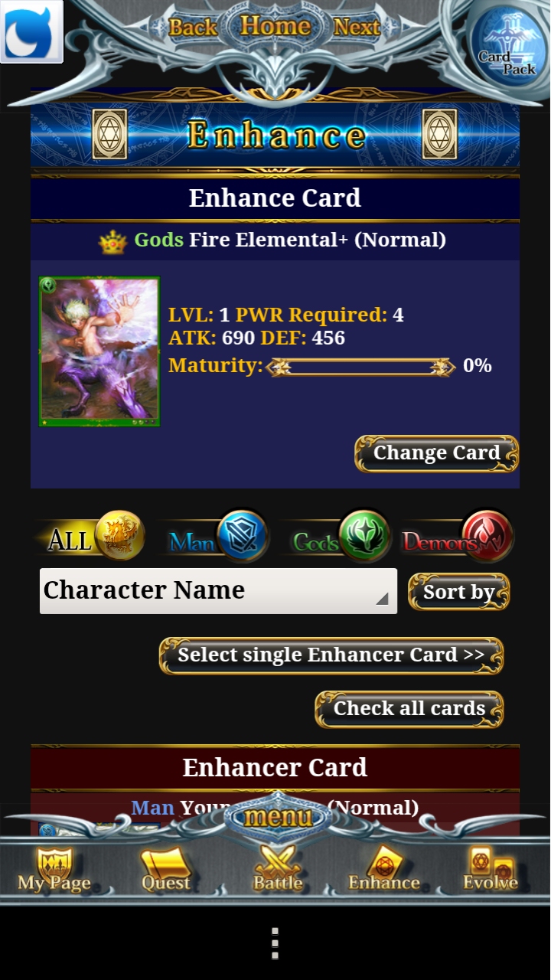
Task: Go Back in top navigation
Action: 193,28
